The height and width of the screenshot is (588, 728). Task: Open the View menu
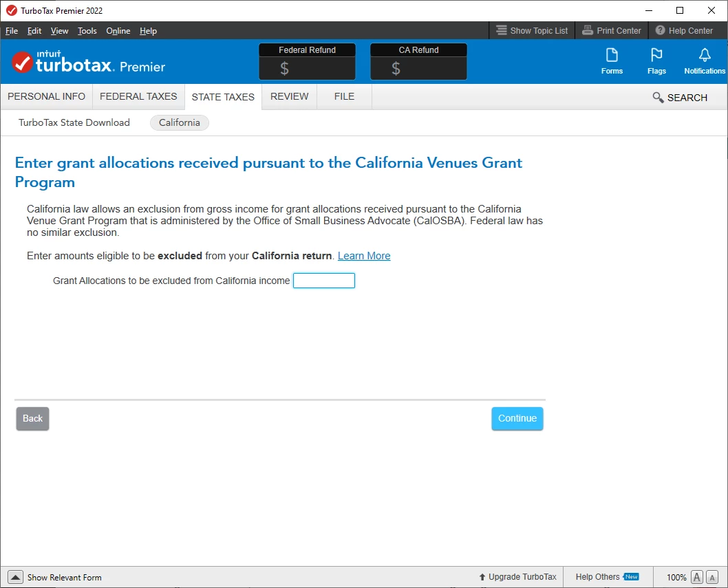(59, 31)
